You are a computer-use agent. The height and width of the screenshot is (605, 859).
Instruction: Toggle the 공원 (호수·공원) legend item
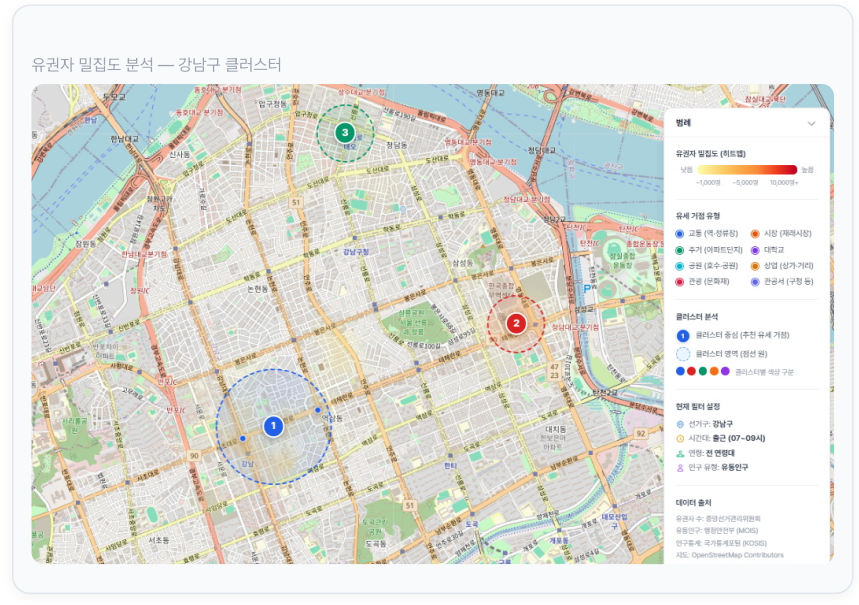click(x=712, y=265)
